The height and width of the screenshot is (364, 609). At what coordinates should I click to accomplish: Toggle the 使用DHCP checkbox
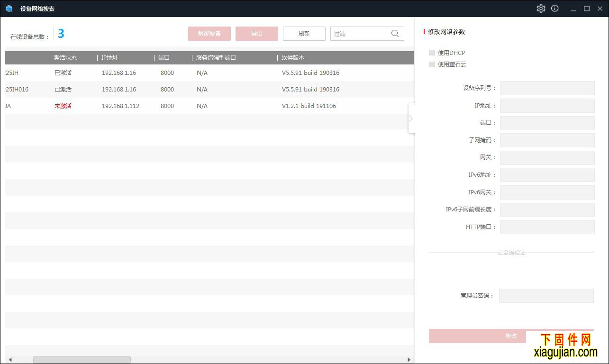pos(432,53)
